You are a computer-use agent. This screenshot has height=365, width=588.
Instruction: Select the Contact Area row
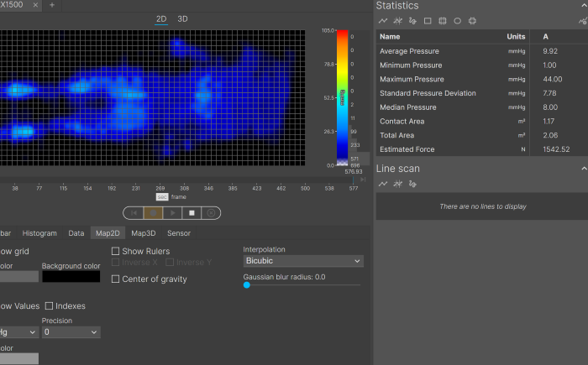pos(482,122)
